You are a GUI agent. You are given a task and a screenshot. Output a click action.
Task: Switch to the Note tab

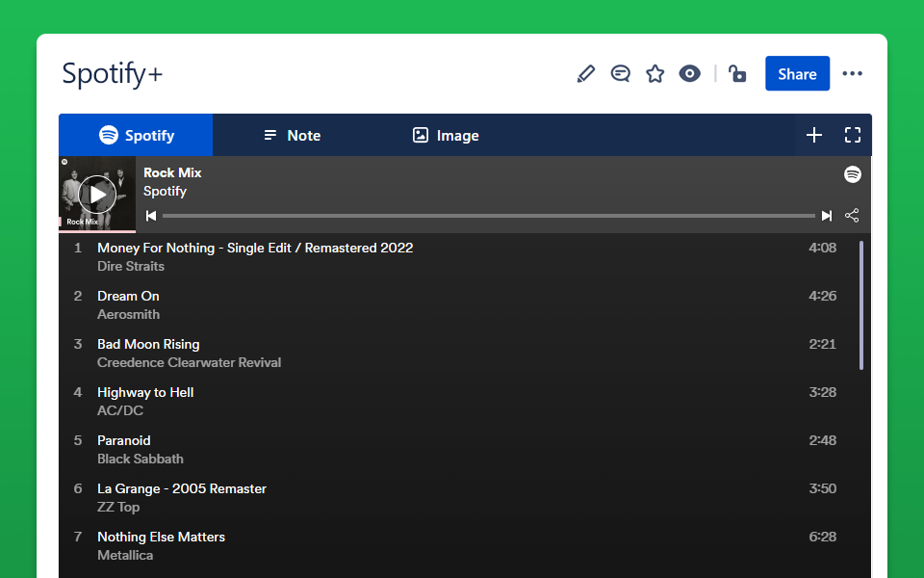(292, 135)
